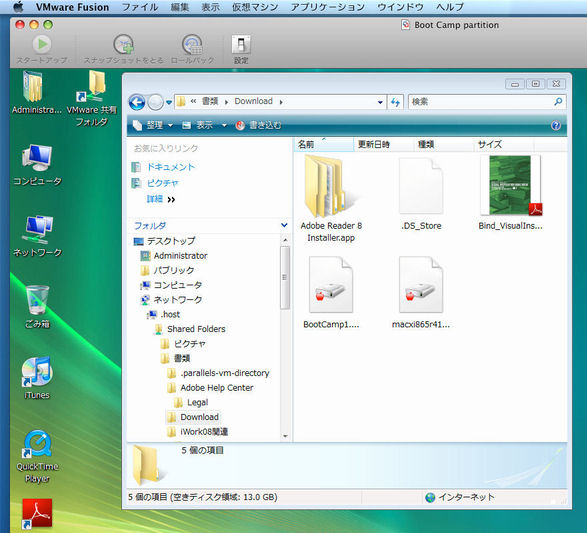Open the アプリケーション menu
Viewport: 587px width, 533px height.
pos(328,7)
